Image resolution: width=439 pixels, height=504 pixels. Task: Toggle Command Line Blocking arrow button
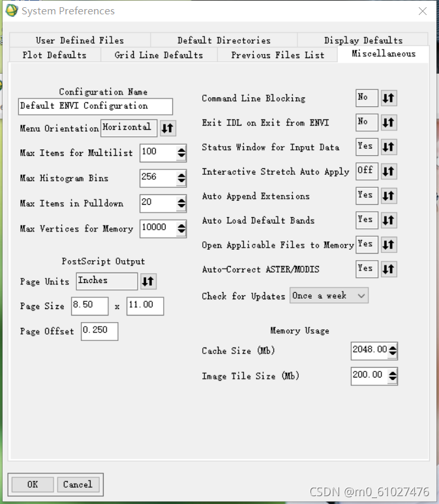point(389,98)
